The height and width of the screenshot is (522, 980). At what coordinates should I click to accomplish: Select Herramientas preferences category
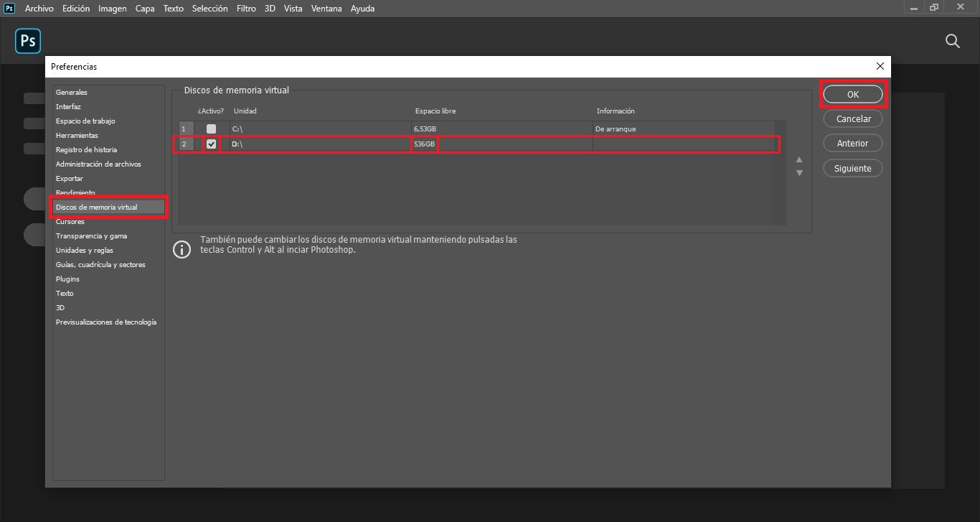(x=77, y=135)
